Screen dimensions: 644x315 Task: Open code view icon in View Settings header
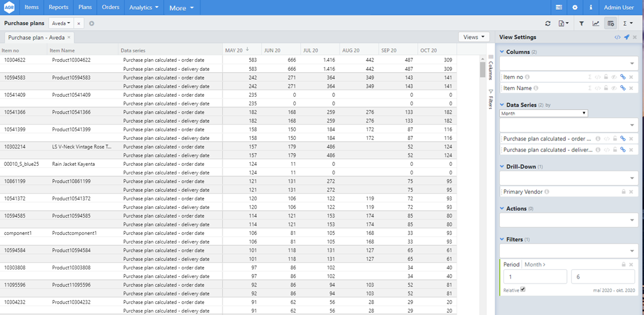point(618,38)
